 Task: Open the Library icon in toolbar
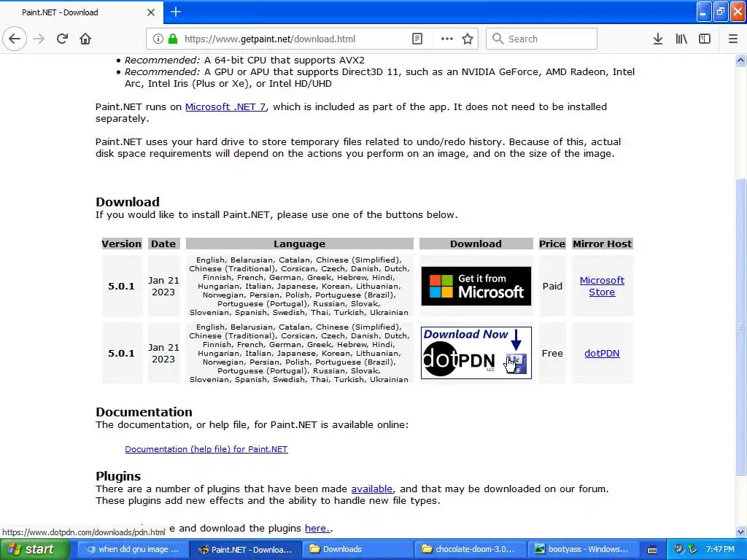pos(681,39)
